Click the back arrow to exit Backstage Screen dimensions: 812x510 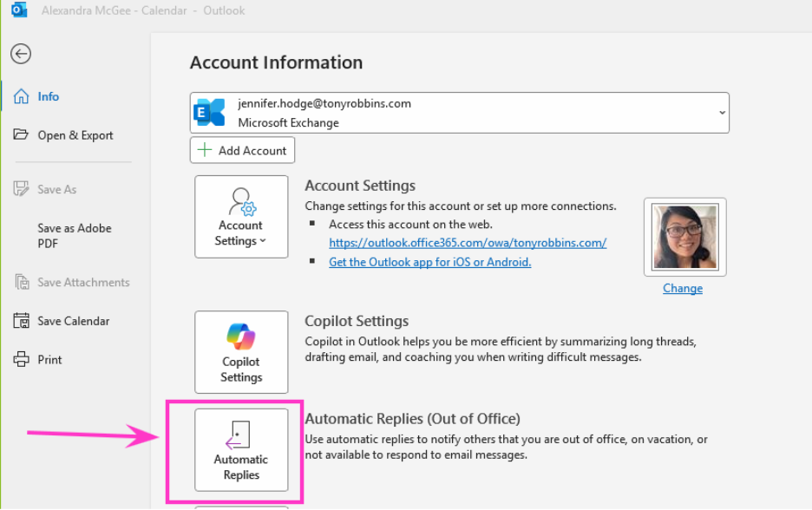21,54
